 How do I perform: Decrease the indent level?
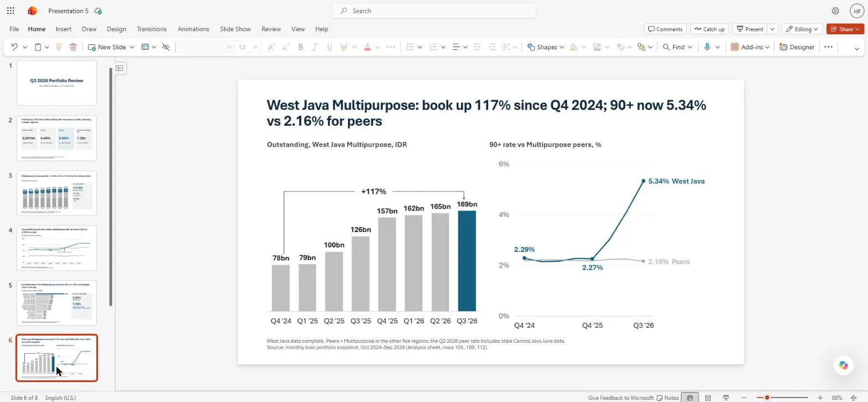point(477,47)
